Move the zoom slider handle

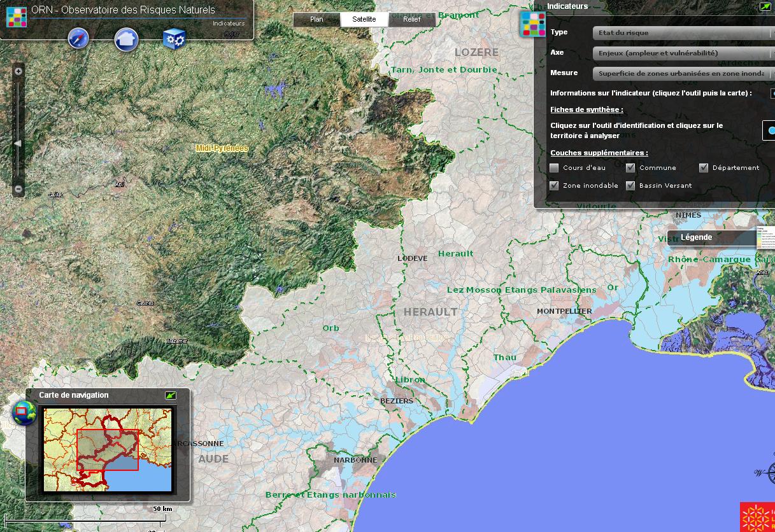pyautogui.click(x=18, y=144)
